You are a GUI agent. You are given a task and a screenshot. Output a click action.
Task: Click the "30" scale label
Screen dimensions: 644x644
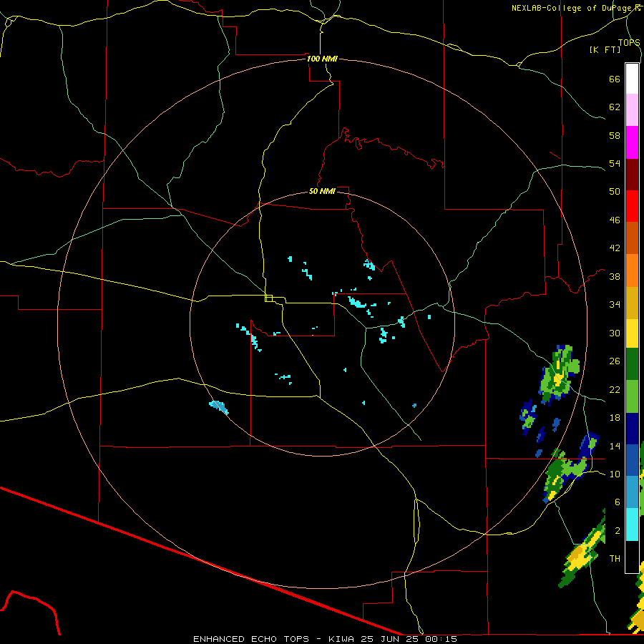(615, 333)
